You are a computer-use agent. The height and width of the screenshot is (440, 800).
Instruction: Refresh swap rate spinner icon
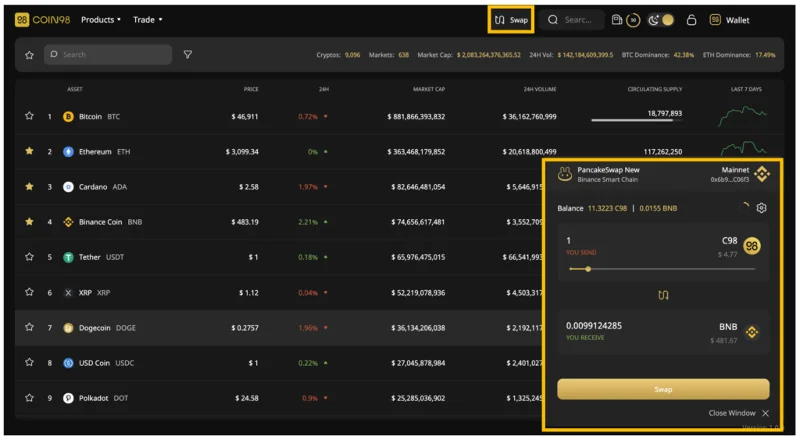pos(745,206)
